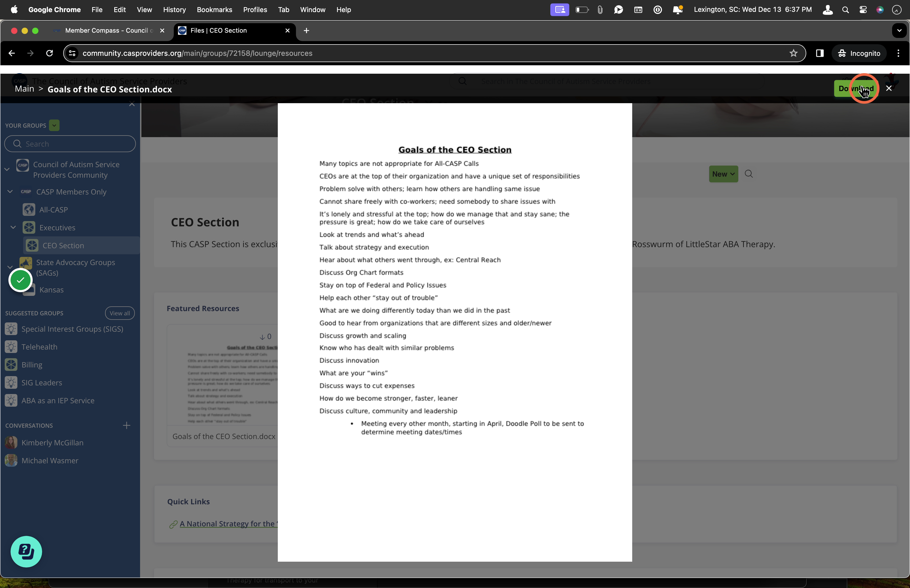The width and height of the screenshot is (910, 588).
Task: Open the A National Strategy quick link
Action: (x=229, y=524)
